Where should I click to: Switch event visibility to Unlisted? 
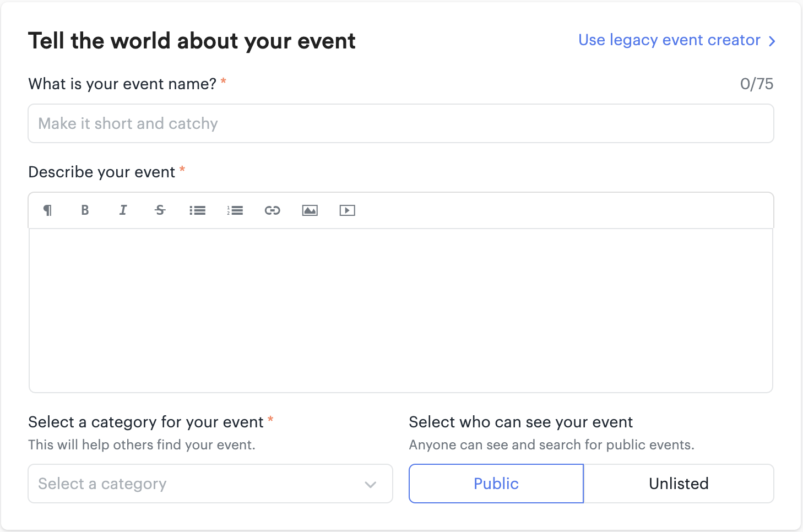(x=679, y=484)
